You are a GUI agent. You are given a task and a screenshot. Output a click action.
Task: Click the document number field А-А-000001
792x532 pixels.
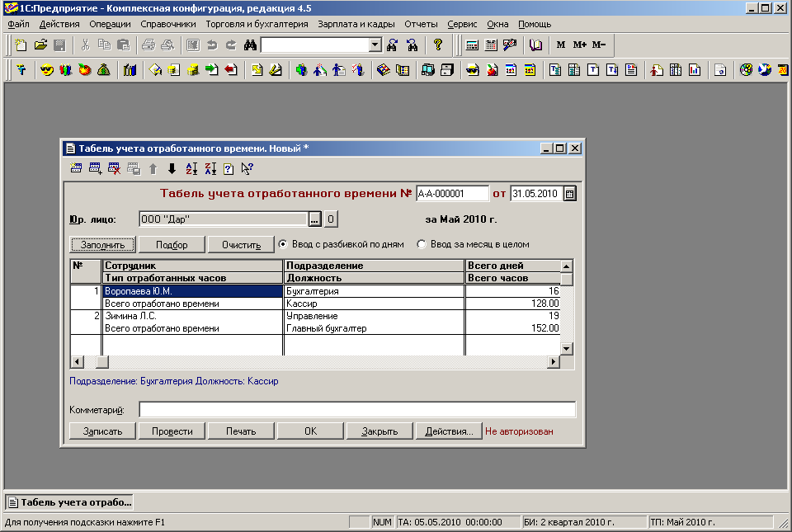(x=453, y=194)
